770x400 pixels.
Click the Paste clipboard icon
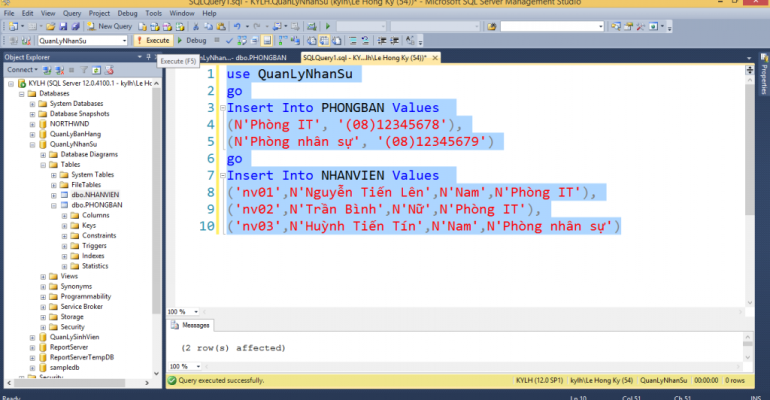click(221, 27)
